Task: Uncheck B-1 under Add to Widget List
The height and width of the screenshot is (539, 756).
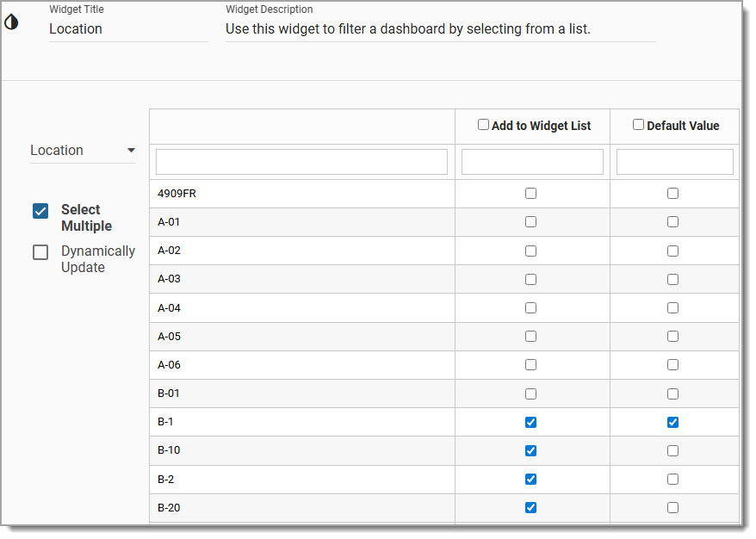Action: pos(531,422)
